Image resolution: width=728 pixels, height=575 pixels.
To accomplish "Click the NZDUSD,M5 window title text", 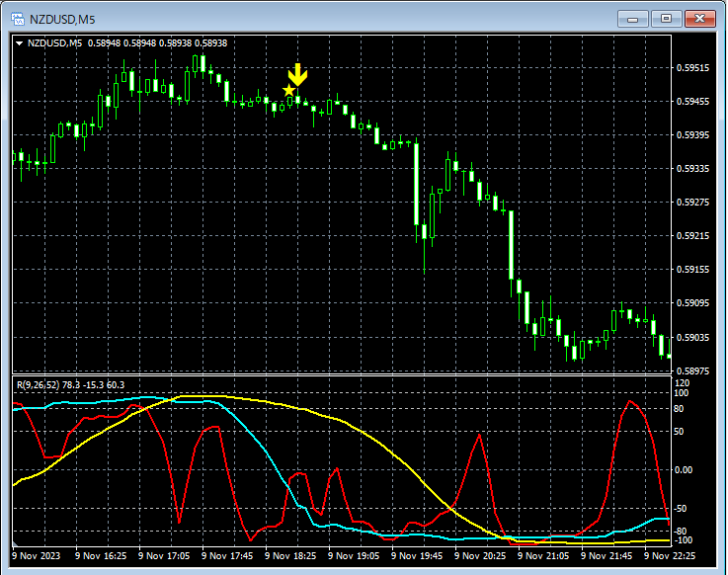I will 62,20.
